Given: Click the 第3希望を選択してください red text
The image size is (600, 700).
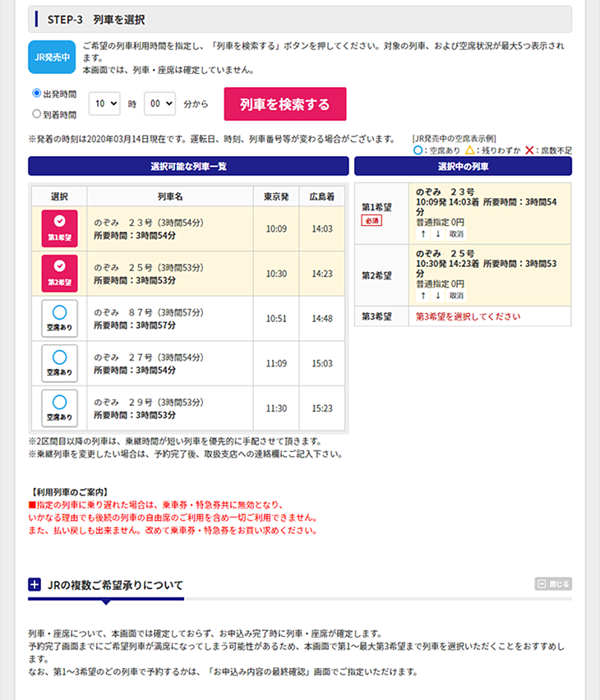Looking at the screenshot, I should click(x=468, y=316).
